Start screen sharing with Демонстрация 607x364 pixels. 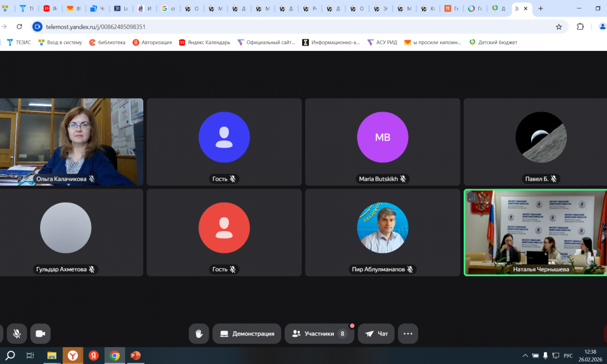point(247,334)
